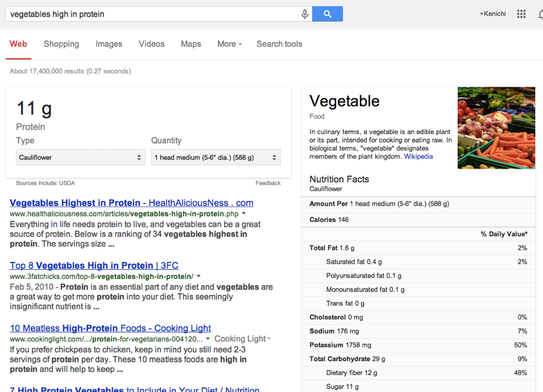
Task: Open Search tools options
Action: 279,44
